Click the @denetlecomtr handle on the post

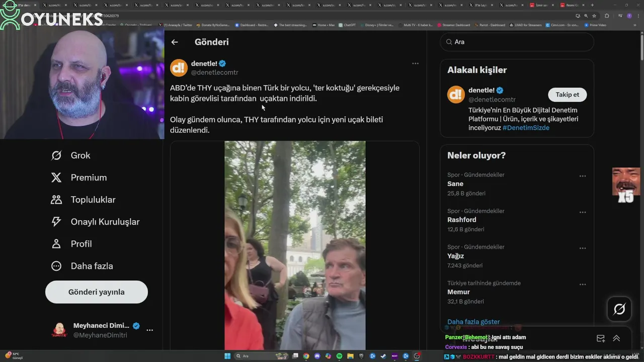(214, 72)
